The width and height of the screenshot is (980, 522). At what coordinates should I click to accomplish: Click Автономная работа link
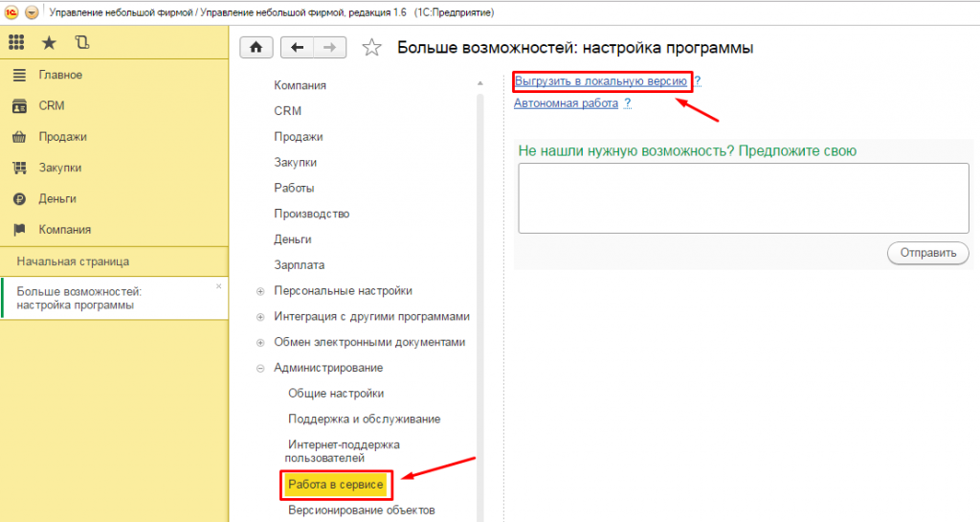pyautogui.click(x=566, y=103)
